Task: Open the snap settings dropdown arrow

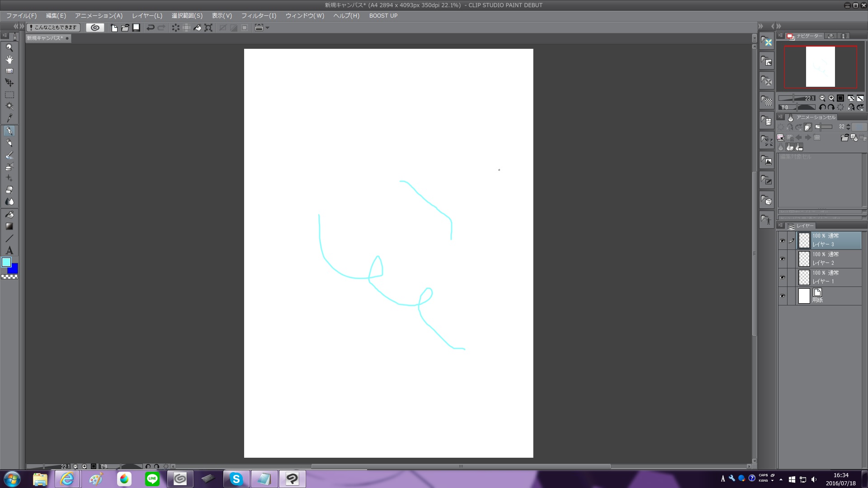Action: (268, 28)
